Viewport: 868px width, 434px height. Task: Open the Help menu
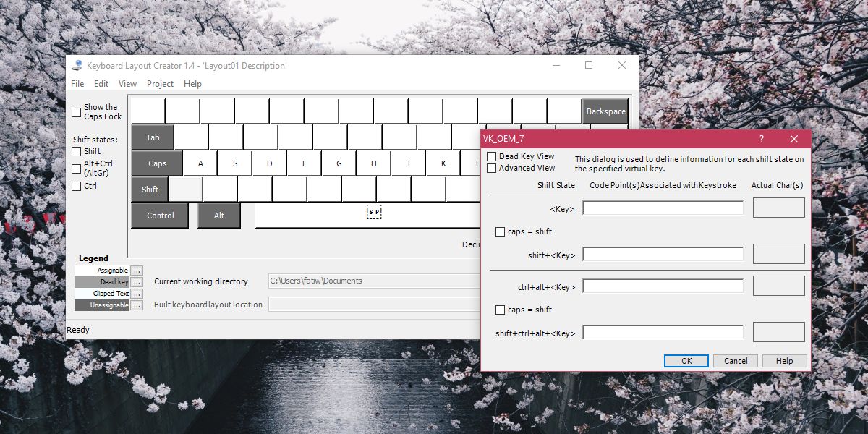pyautogui.click(x=192, y=84)
